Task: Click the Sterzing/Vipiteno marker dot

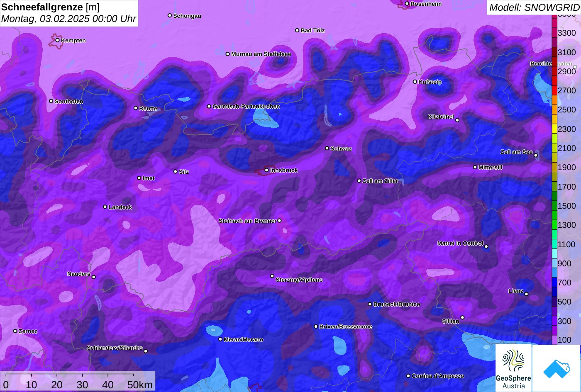Action: point(272,276)
